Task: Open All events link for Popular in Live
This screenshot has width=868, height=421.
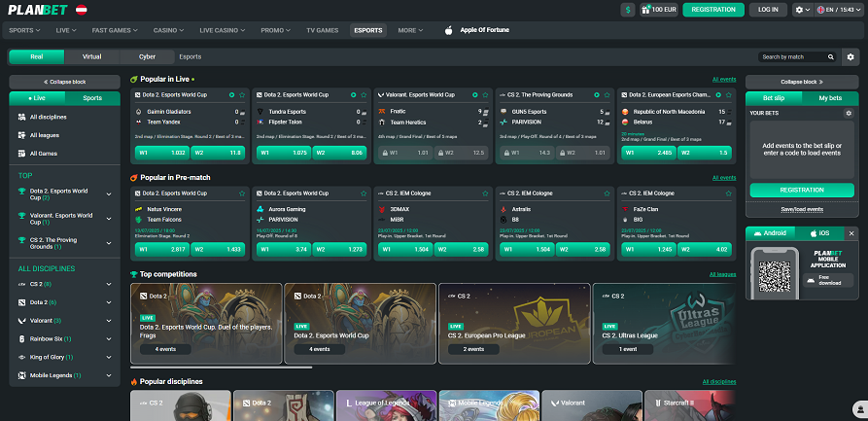Action: [x=724, y=80]
